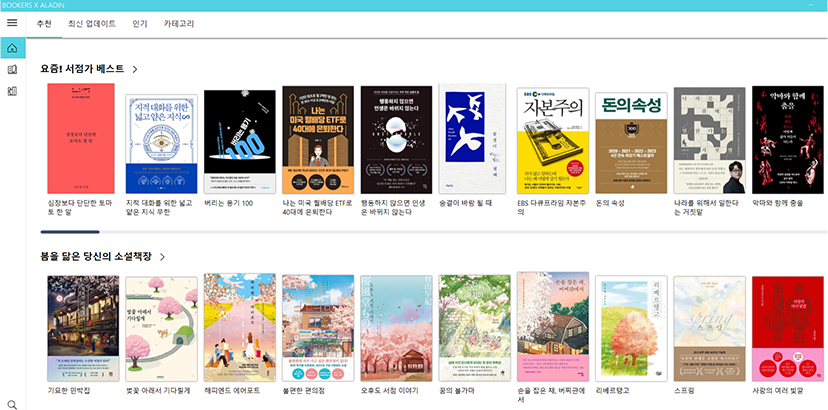828x410 pixels.
Task: Open the 미국 월배당 ETF book cover
Action: pyautogui.click(x=318, y=140)
